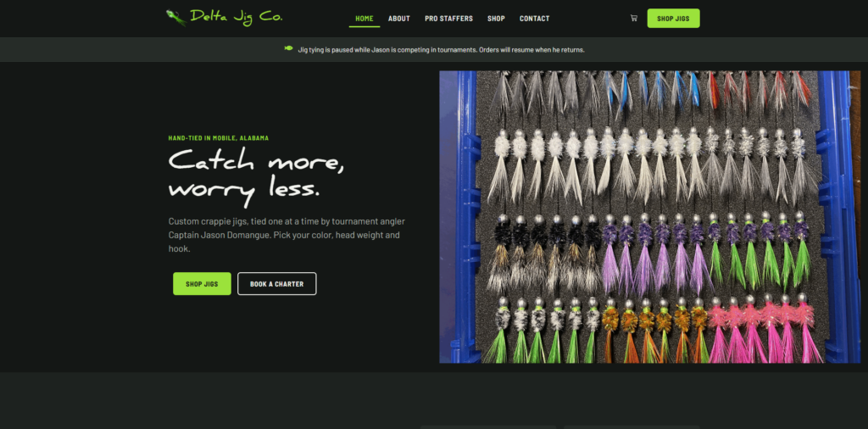This screenshot has height=429, width=868.
Task: Click the green fish icon in announcement bar
Action: 288,48
